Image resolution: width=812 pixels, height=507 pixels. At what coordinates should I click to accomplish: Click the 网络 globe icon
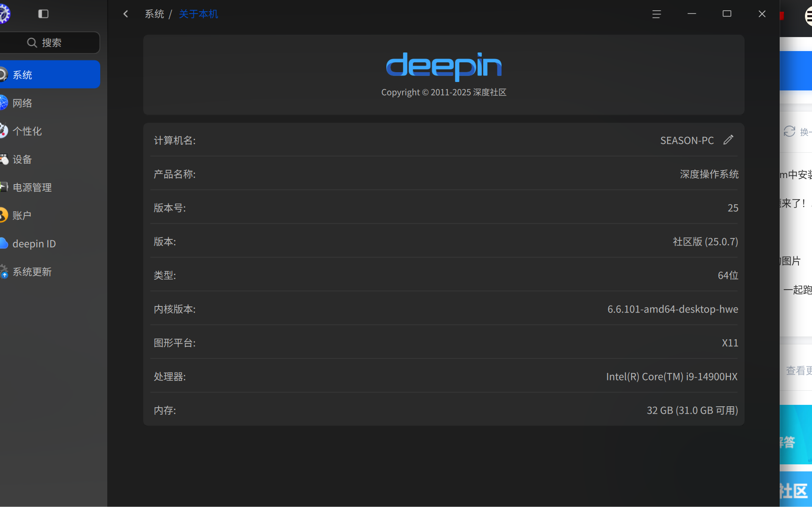coord(4,103)
